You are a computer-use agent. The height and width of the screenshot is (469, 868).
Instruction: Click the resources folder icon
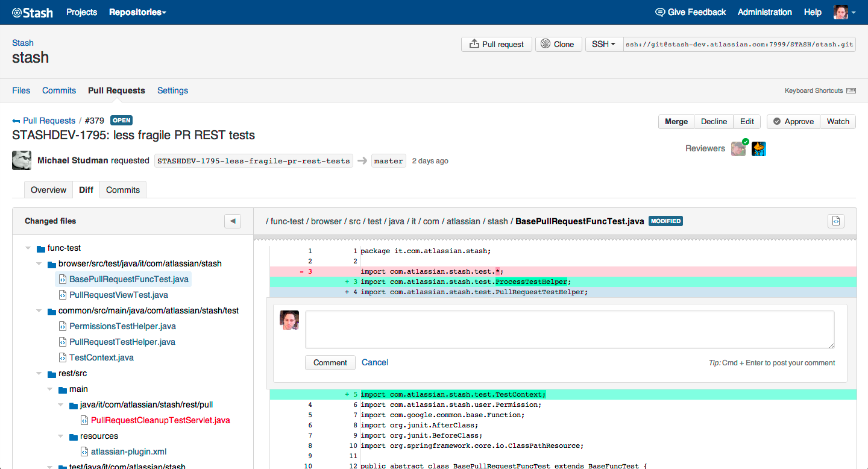point(74,436)
